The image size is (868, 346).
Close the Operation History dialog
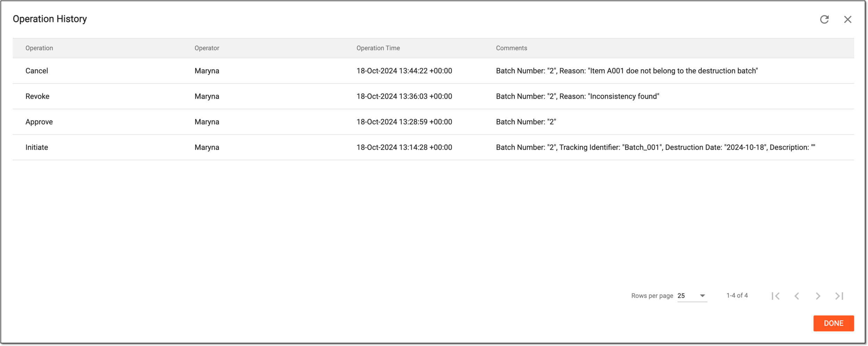[848, 19]
